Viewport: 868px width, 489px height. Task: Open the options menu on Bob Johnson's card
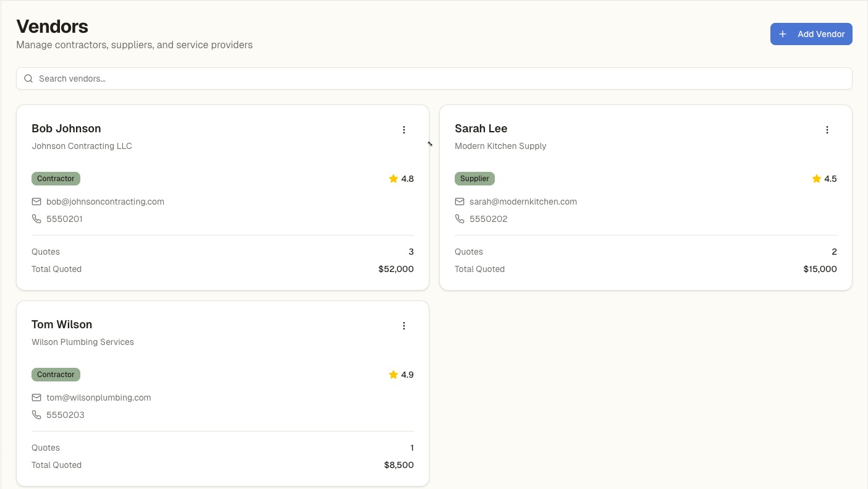(404, 130)
